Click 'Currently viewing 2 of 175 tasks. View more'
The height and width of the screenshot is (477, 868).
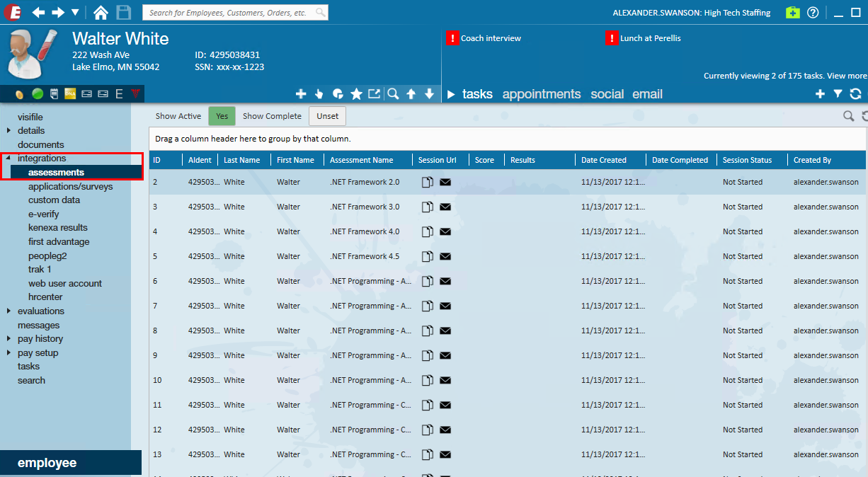point(785,76)
